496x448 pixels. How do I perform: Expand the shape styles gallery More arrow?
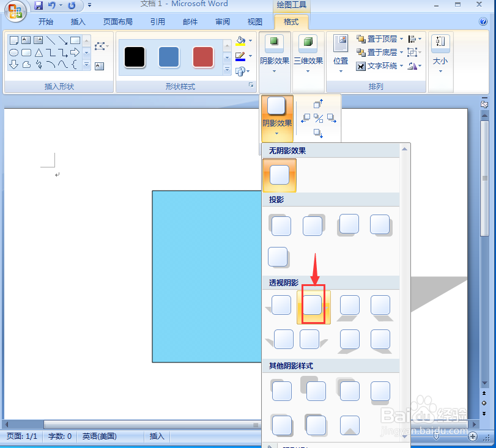tap(227, 69)
